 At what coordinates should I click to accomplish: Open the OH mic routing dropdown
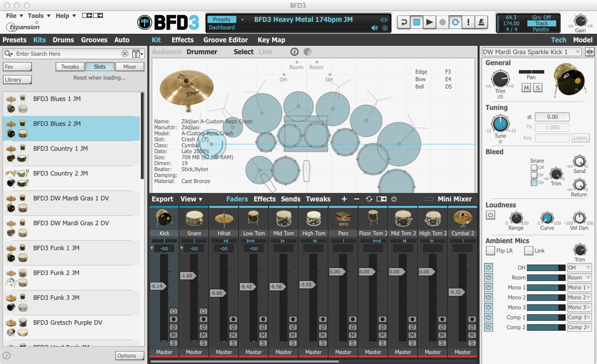(x=580, y=268)
